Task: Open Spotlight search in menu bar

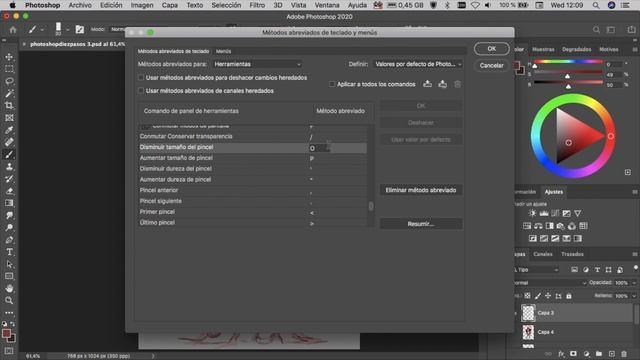Action: [596, 5]
